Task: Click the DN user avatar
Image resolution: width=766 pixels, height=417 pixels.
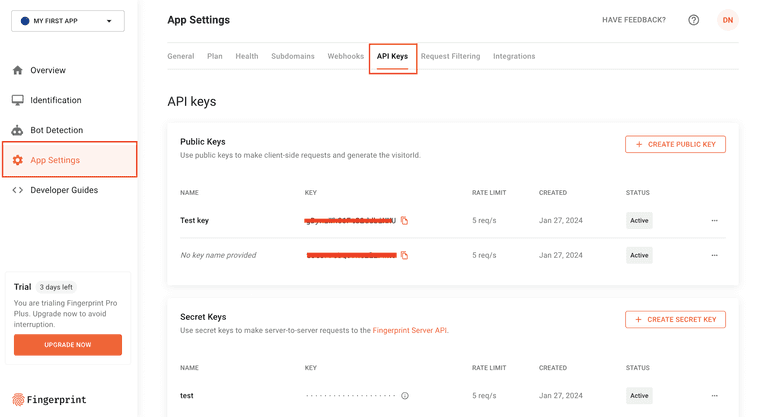Action: click(x=727, y=20)
